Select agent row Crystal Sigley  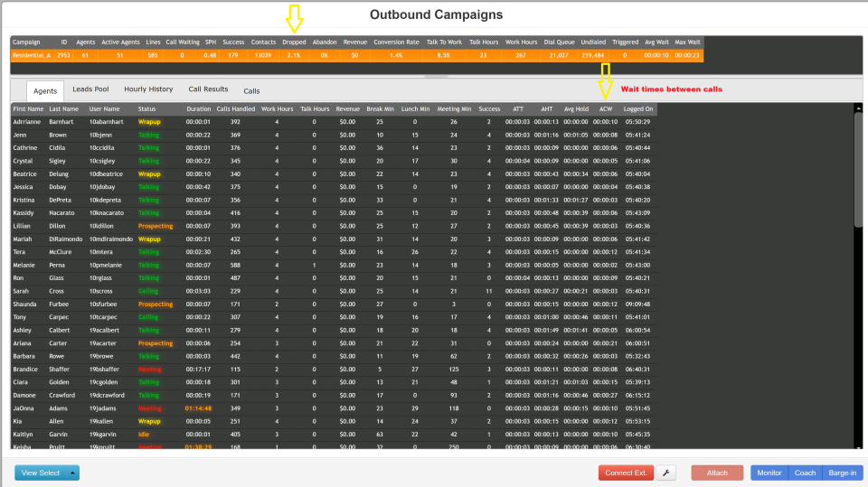coord(334,161)
